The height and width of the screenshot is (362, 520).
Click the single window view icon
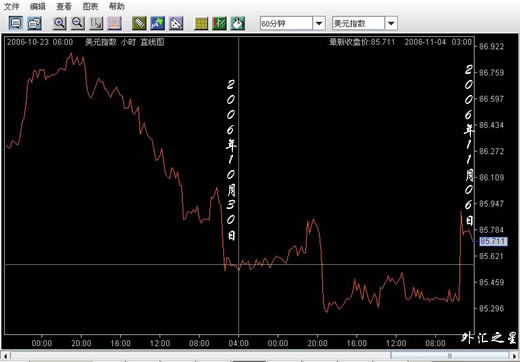coord(16,23)
